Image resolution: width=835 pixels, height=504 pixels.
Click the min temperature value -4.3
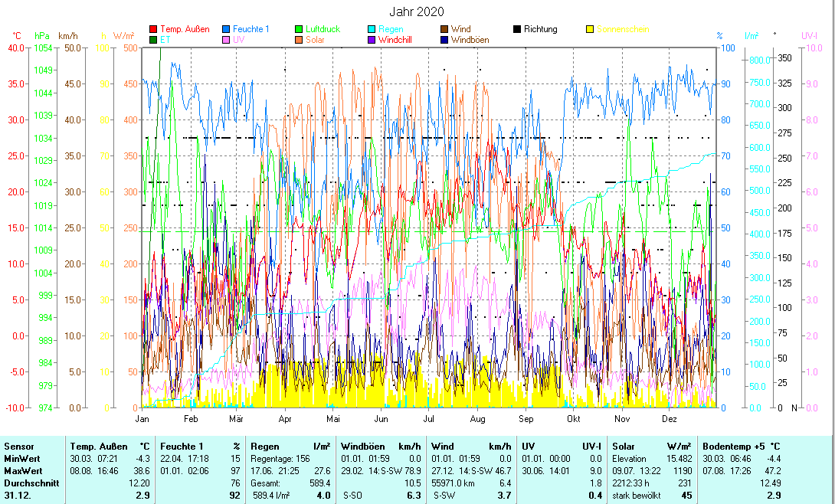(142, 459)
